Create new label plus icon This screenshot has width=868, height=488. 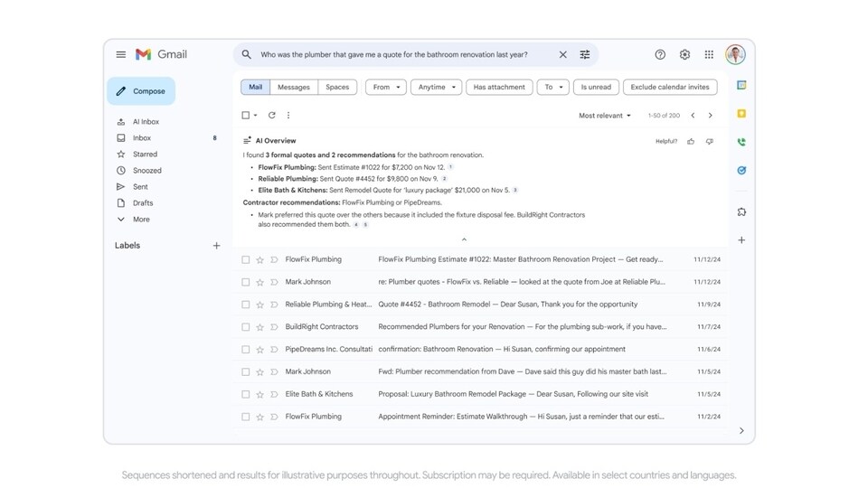[x=216, y=246]
